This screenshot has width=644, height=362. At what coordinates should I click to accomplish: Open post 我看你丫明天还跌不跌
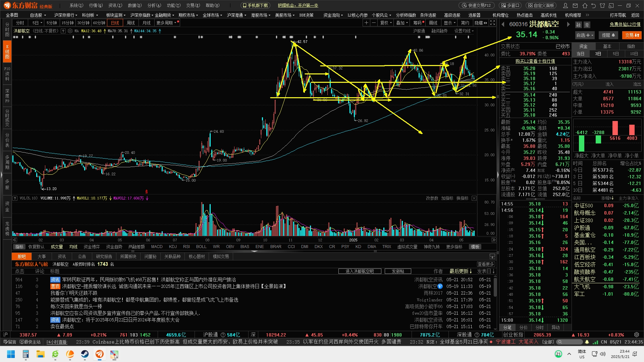tap(74, 293)
